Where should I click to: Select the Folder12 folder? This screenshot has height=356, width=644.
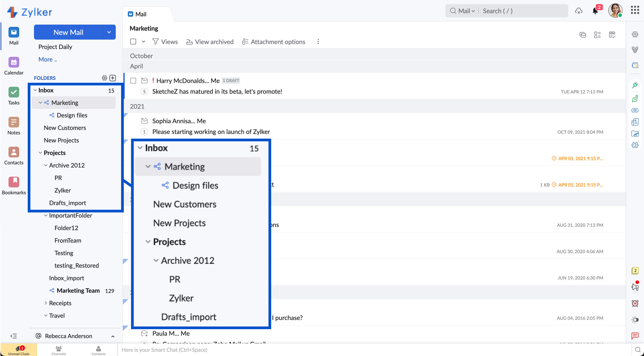66,228
